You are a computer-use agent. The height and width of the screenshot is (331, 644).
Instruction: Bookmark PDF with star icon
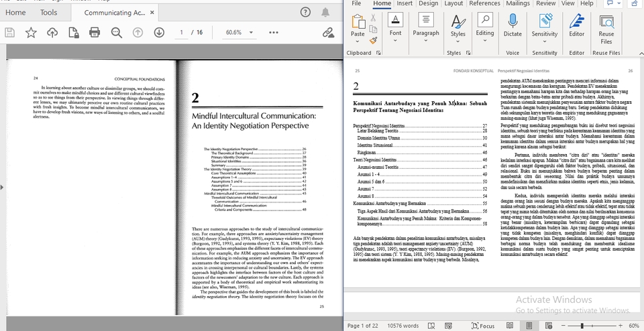point(31,32)
